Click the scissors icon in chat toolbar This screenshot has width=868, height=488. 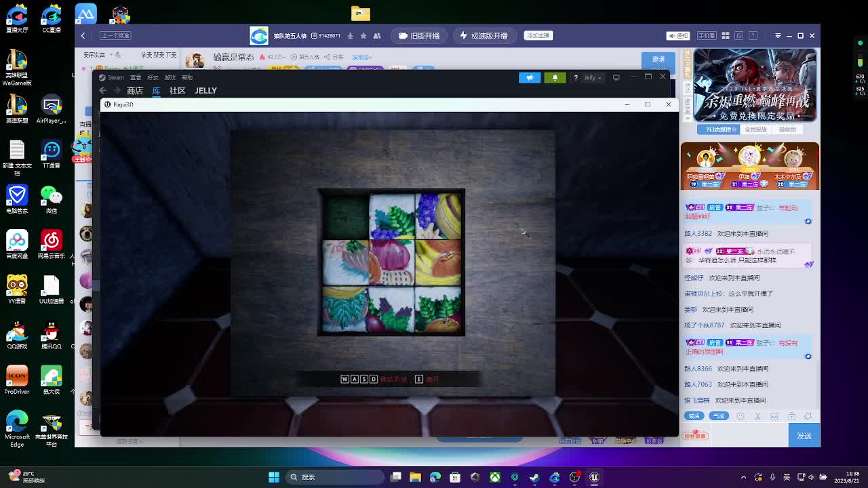click(757, 416)
